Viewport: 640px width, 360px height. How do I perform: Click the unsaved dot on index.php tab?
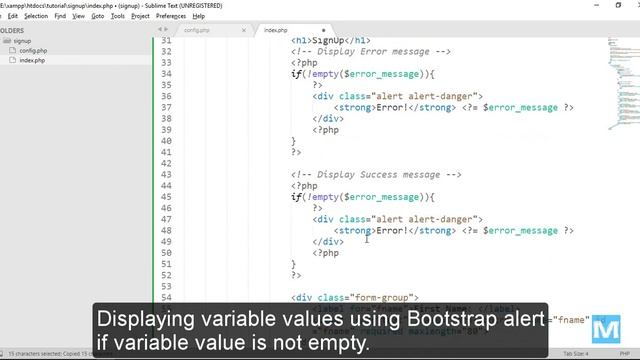pos(324,30)
